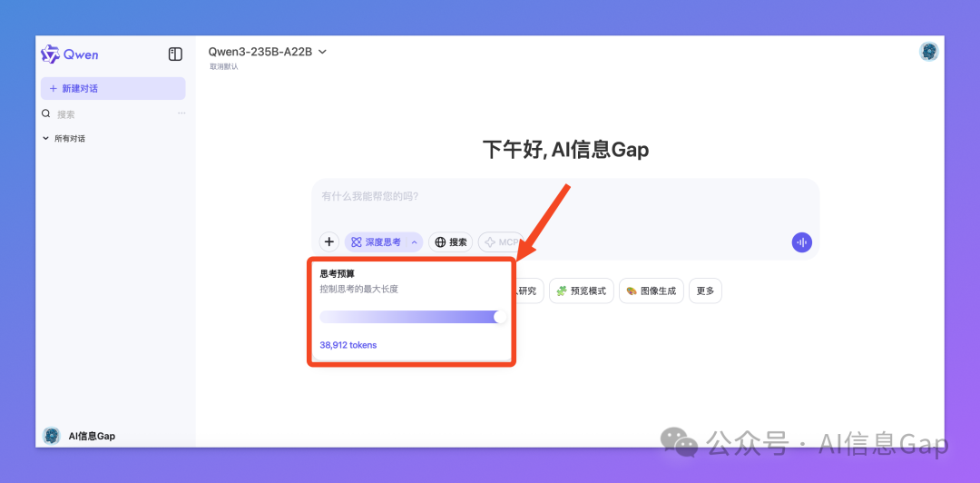980x483 pixels.
Task: Open the Qwen3-235B-A22B model dropdown
Action: 268,52
